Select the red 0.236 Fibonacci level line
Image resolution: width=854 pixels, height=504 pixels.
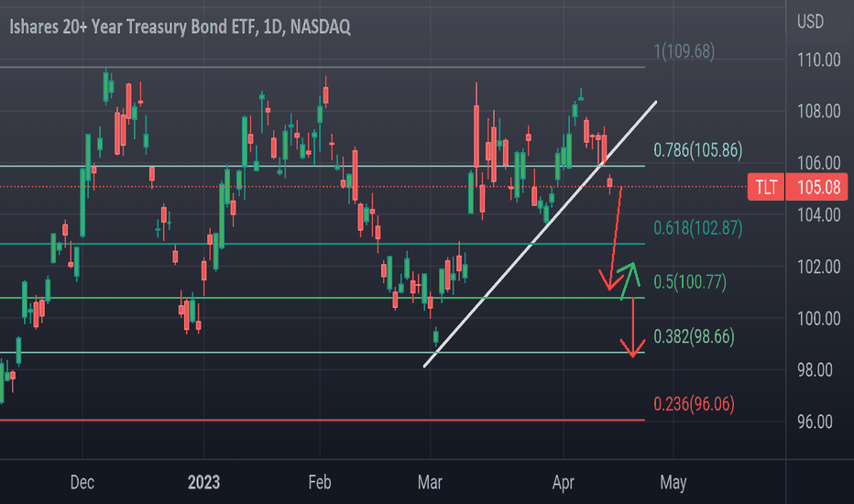[322, 420]
